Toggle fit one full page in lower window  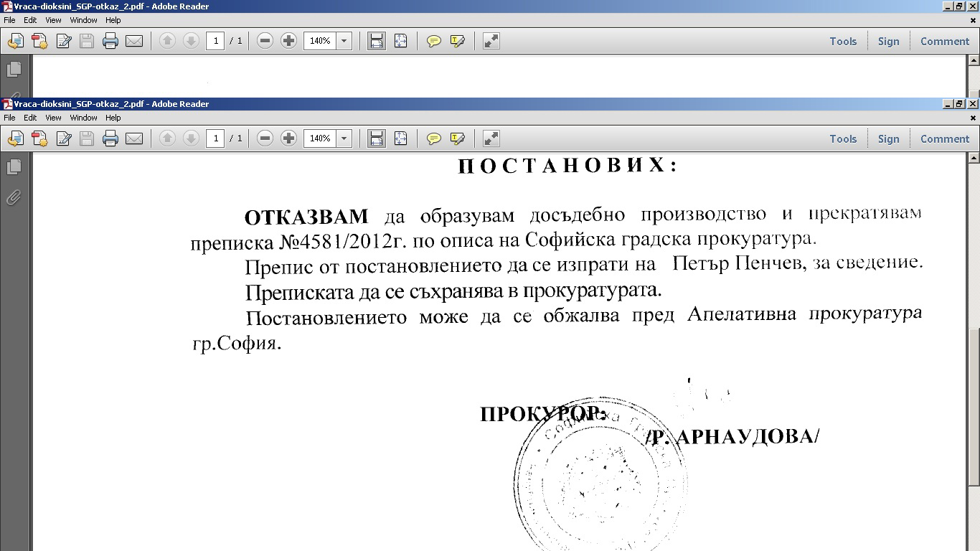point(400,138)
